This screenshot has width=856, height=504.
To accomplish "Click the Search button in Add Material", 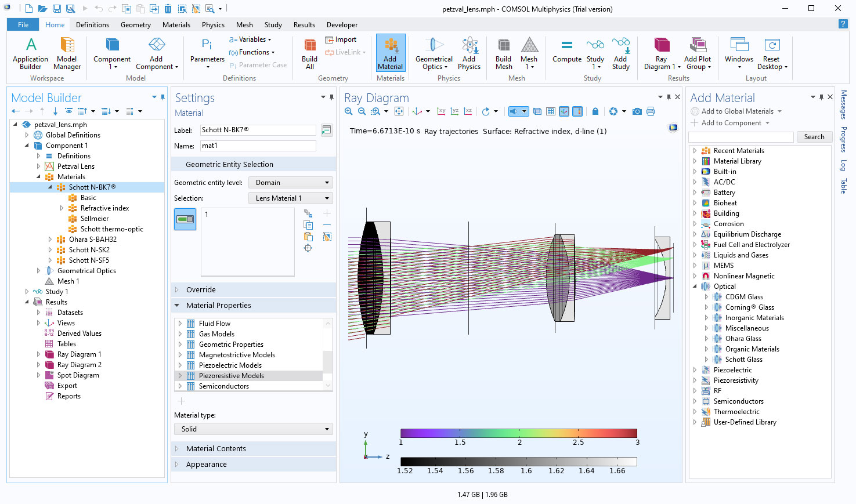I will pos(814,137).
